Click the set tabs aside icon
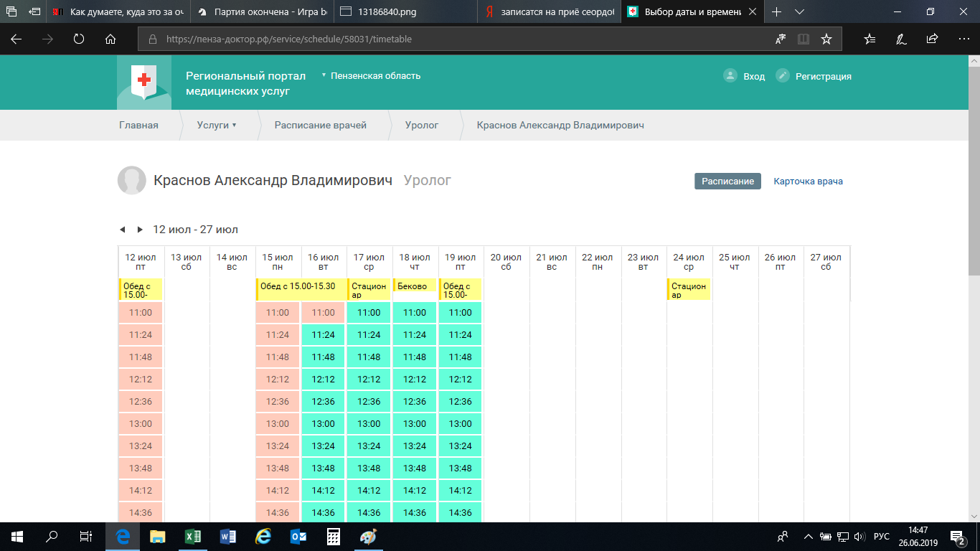This screenshot has height=551, width=980. (35, 12)
